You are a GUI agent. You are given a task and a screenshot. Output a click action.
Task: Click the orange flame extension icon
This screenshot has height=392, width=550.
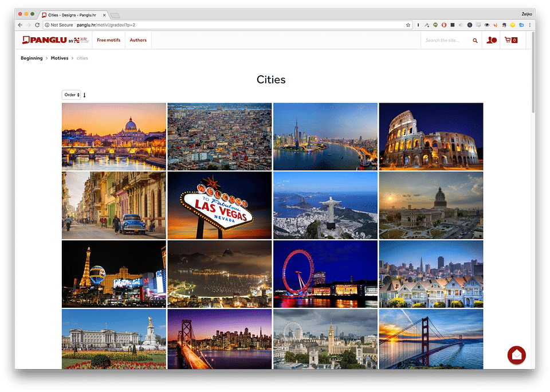point(496,25)
